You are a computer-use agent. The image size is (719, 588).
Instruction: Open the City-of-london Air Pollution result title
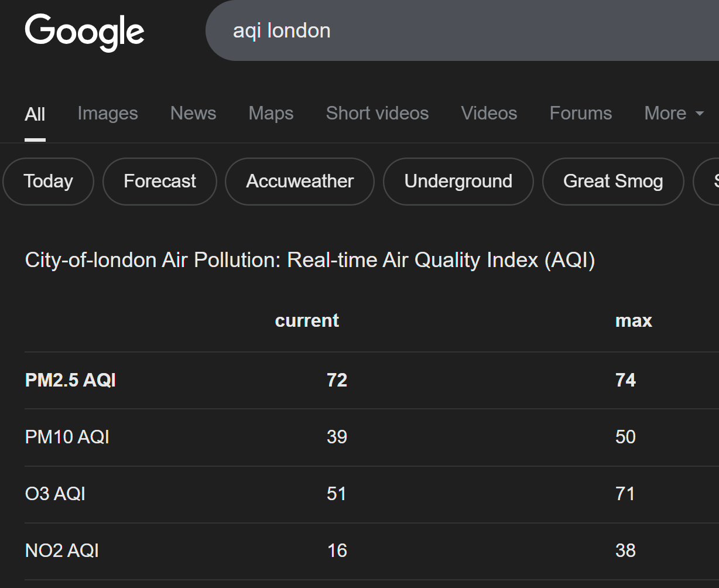pos(310,260)
